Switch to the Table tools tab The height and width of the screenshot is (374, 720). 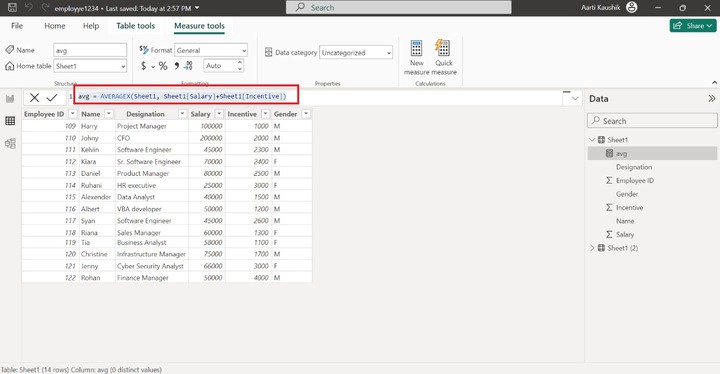135,26
